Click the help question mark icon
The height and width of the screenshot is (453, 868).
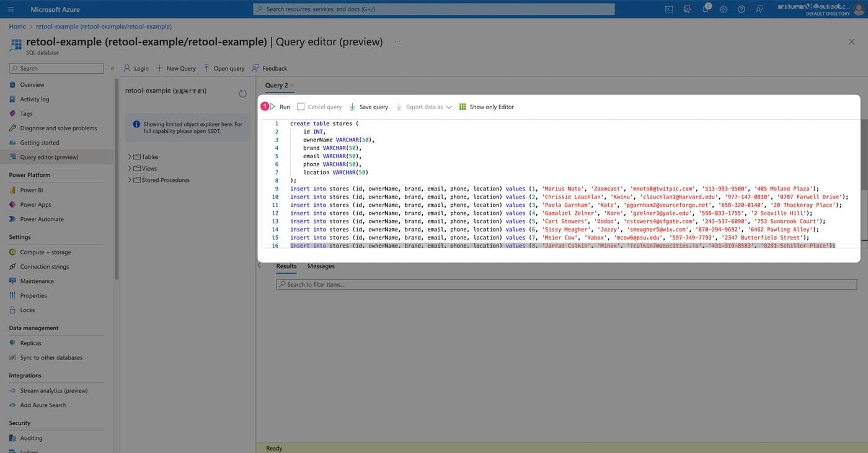point(741,9)
